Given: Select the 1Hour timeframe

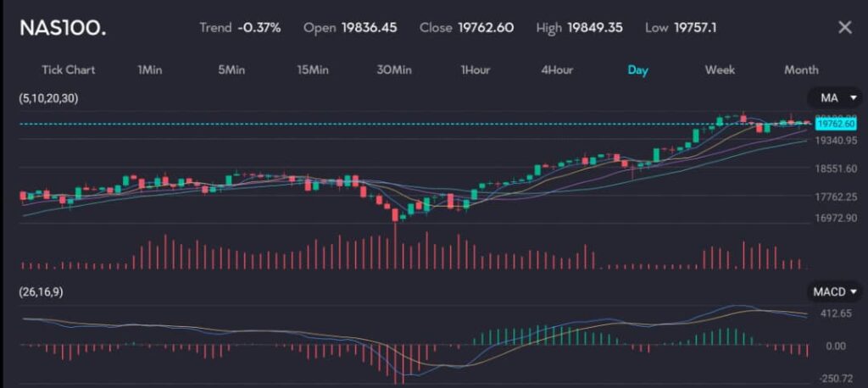Looking at the screenshot, I should (x=476, y=69).
